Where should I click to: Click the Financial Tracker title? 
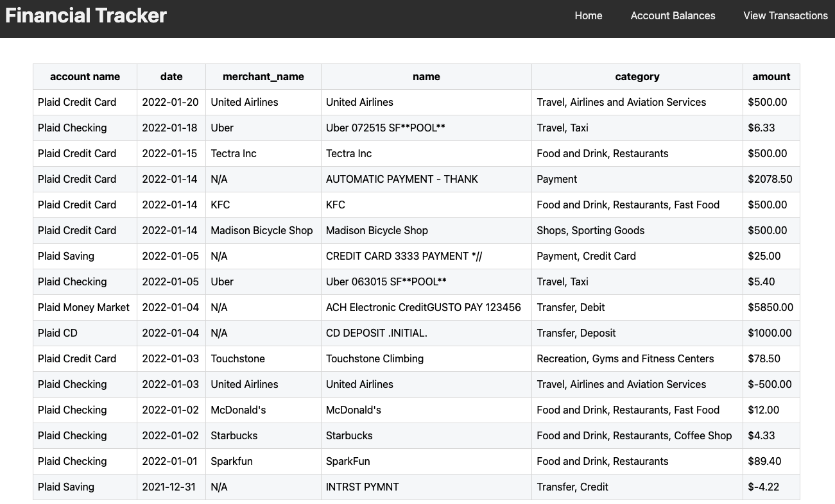pos(86,15)
